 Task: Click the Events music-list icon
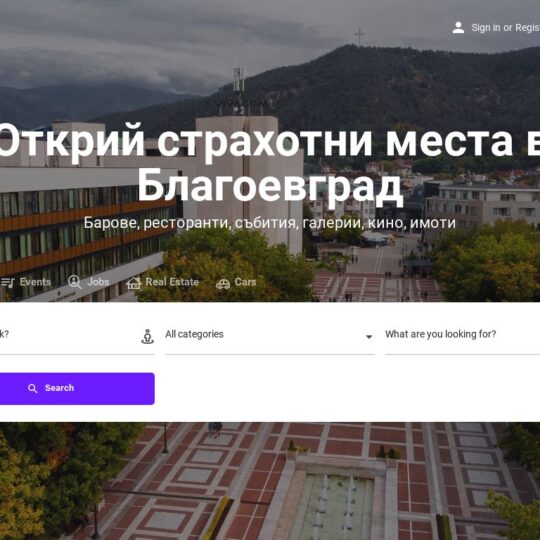click(x=8, y=283)
